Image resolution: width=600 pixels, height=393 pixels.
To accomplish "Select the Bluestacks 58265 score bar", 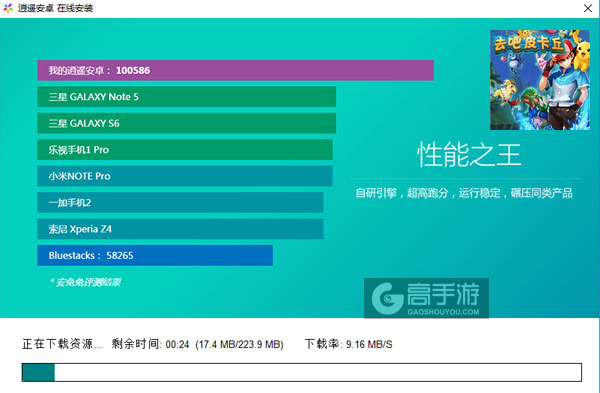I will (x=155, y=255).
